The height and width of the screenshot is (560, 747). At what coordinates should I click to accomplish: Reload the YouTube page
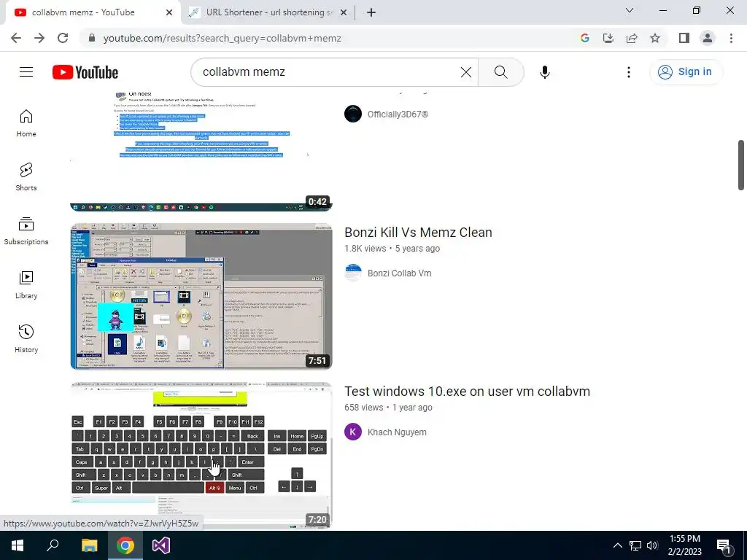point(63,38)
